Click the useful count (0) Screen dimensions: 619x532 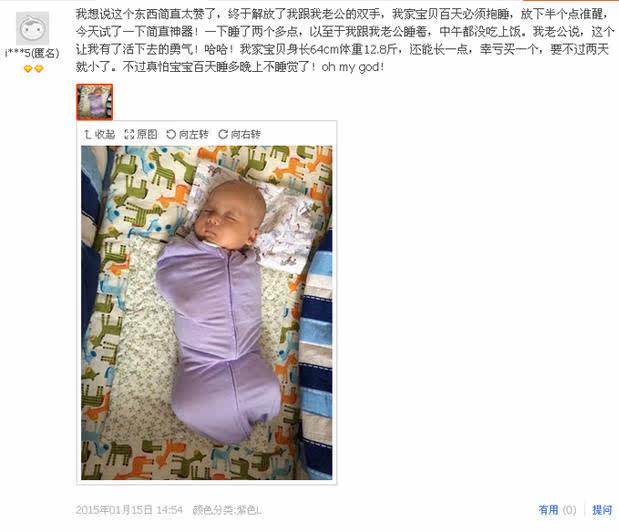[569, 510]
